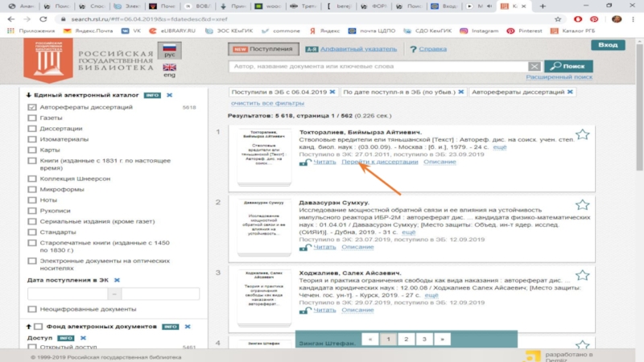Enable the Неоцифрованные документы checkbox
Viewport: 644px width, 362px height.
[32, 309]
